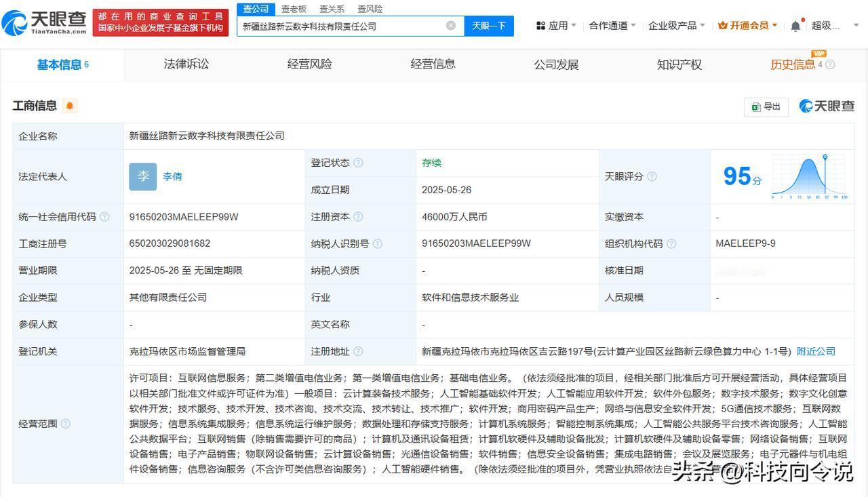The width and height of the screenshot is (868, 497).
Task: Click the help icon next to 经营范围
Action: pos(65,424)
